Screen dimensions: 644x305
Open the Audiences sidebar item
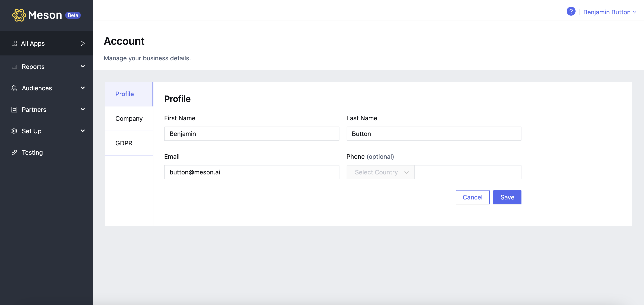pyautogui.click(x=47, y=88)
